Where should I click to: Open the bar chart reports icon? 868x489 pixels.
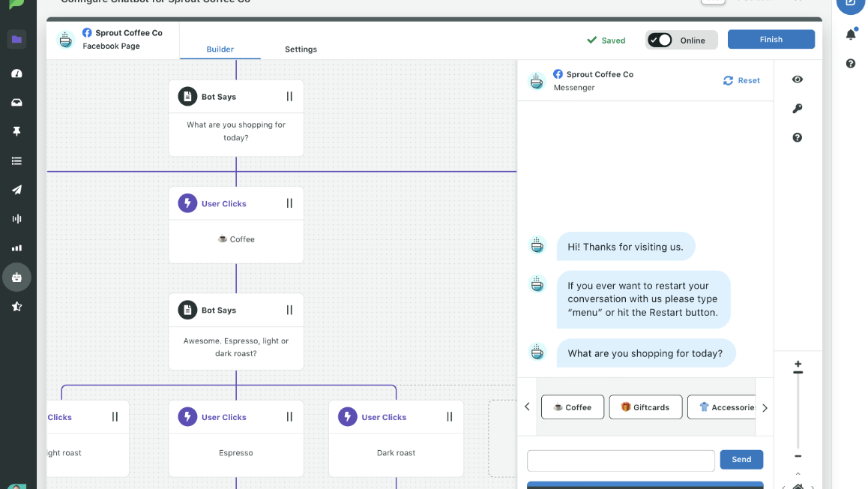pos(16,247)
